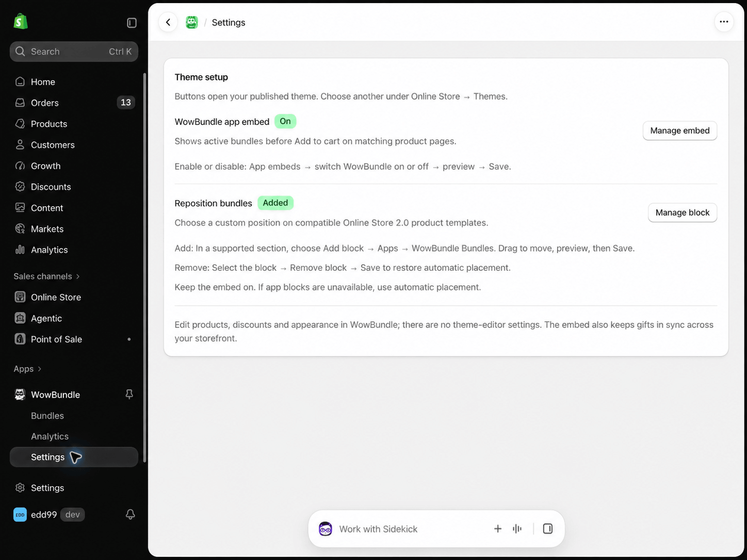747x560 pixels.
Task: Open store Settings with gear icon
Action: [x=74, y=488]
